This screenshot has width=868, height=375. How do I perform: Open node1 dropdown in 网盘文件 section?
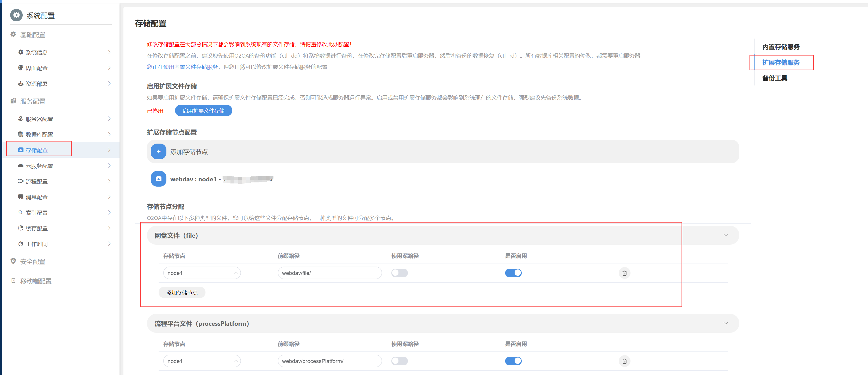[202, 273]
